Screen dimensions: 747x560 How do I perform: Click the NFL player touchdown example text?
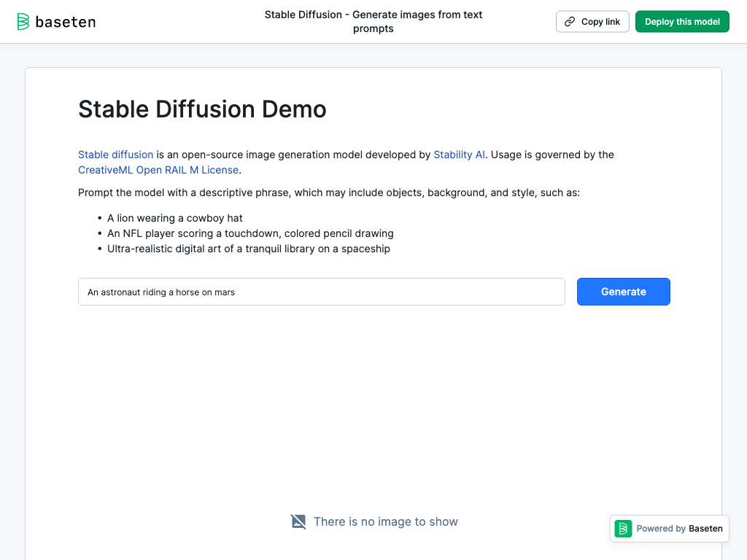click(x=250, y=233)
